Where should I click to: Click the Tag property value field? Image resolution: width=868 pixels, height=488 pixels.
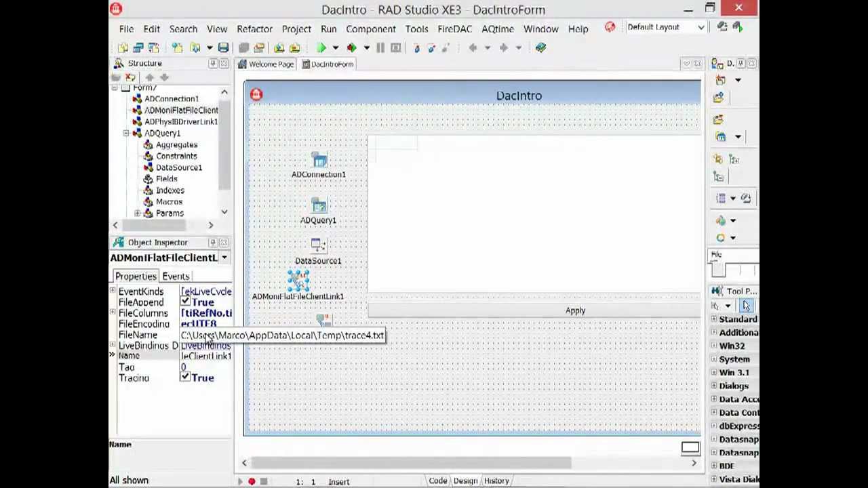tap(206, 367)
